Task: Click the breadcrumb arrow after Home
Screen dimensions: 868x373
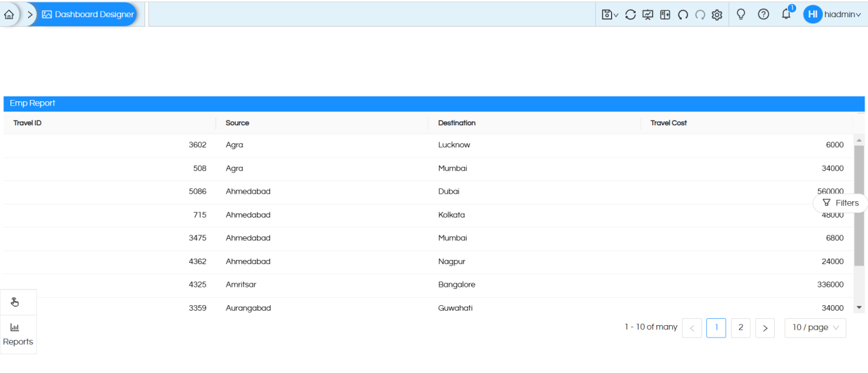Action: [30, 14]
